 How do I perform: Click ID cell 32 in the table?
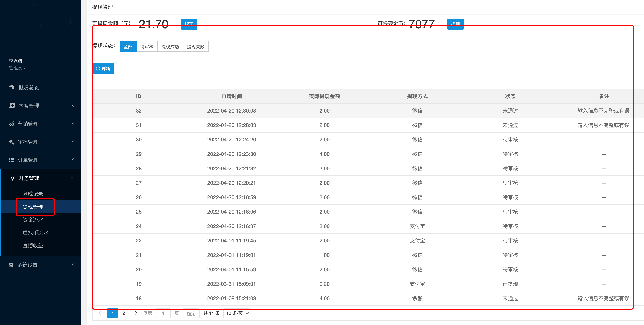pos(139,111)
